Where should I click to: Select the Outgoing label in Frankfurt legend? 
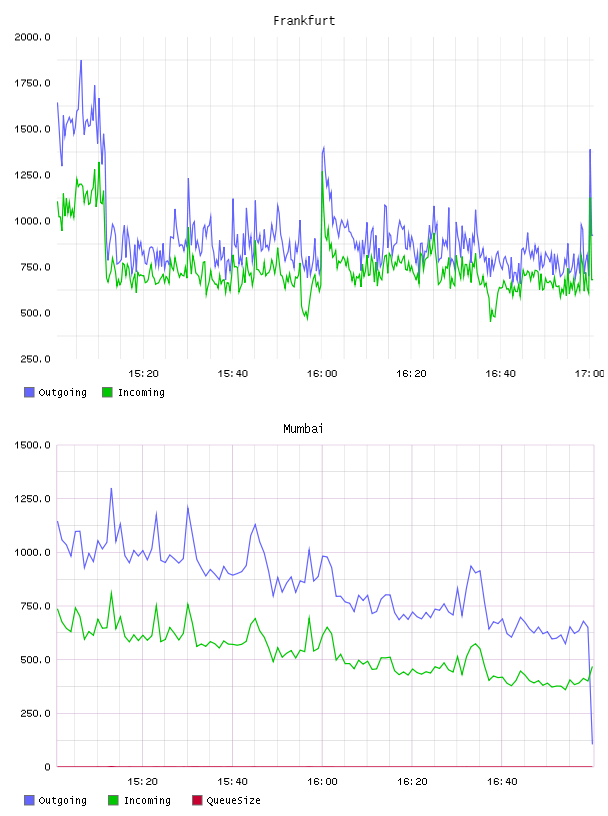[x=62, y=393]
